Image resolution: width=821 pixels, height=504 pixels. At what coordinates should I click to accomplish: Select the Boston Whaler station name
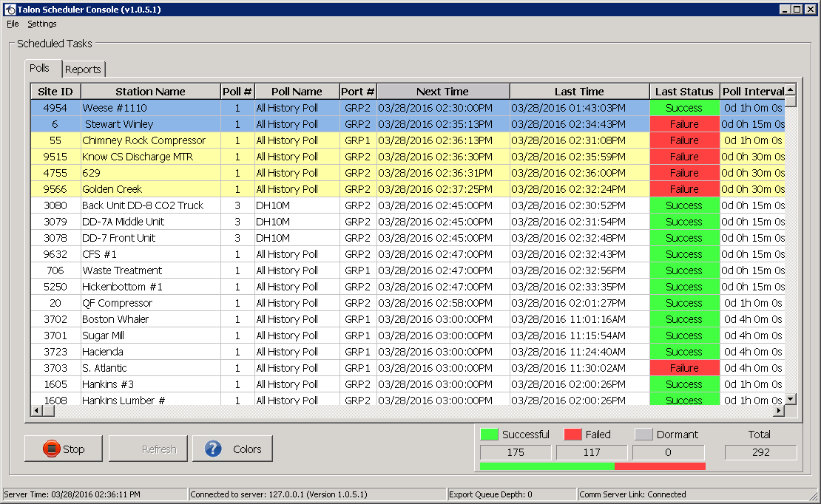[115, 319]
